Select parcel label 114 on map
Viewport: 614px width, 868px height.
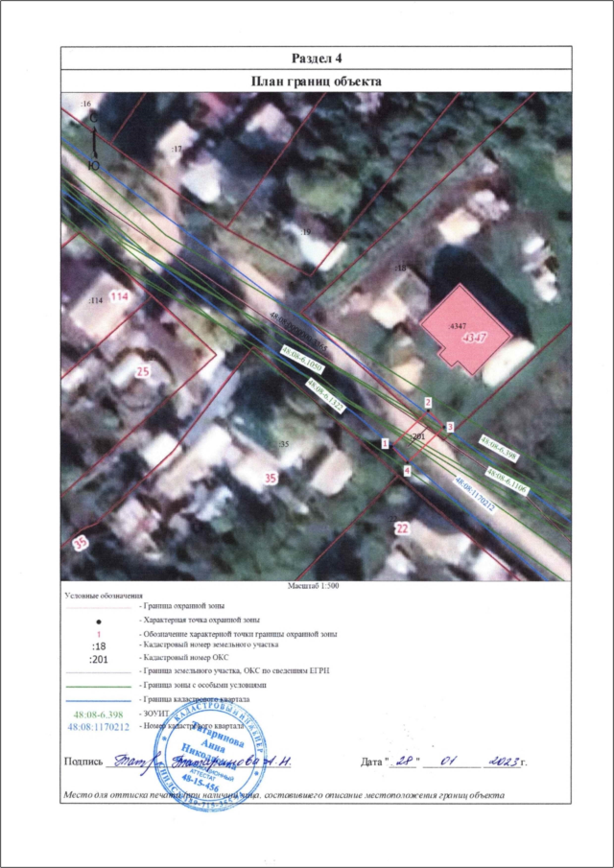pyautogui.click(x=119, y=297)
